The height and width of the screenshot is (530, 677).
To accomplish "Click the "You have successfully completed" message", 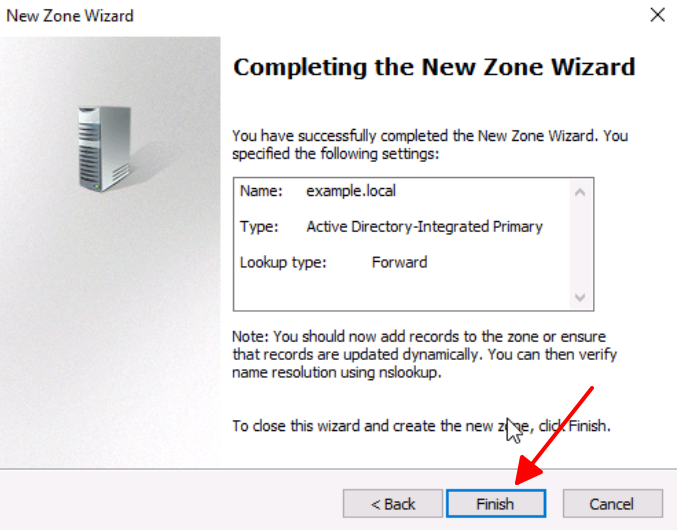I will (430, 145).
